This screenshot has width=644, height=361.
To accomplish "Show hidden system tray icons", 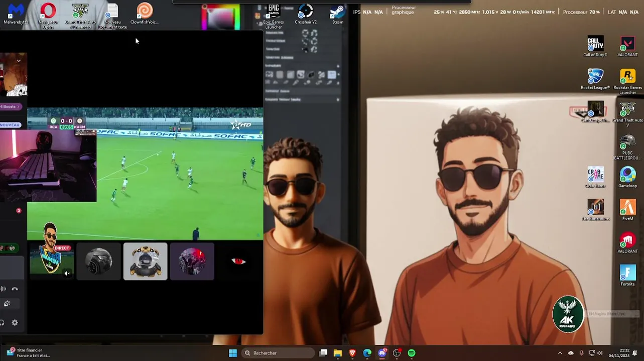I will coord(560,353).
